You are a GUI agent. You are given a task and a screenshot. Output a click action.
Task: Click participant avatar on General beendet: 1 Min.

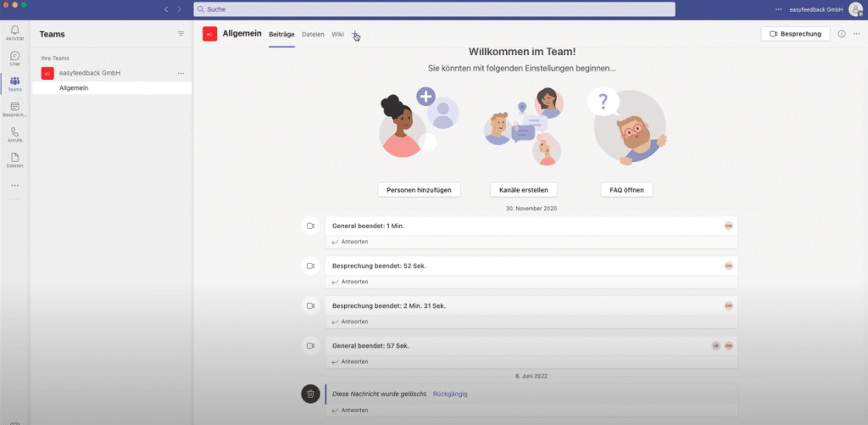click(728, 226)
